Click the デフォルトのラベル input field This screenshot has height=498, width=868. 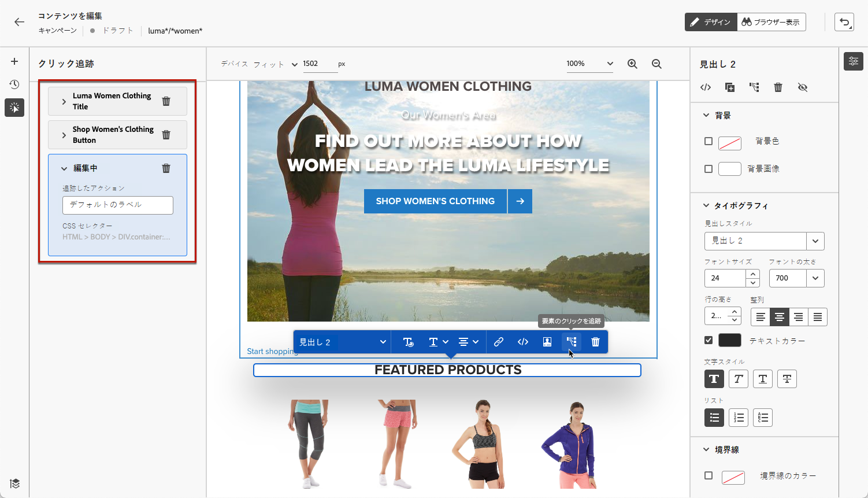pos(118,205)
